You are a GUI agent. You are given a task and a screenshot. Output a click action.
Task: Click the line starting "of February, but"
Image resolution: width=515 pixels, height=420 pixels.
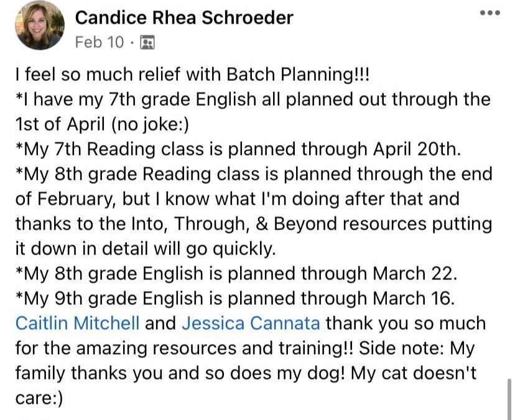click(x=237, y=198)
